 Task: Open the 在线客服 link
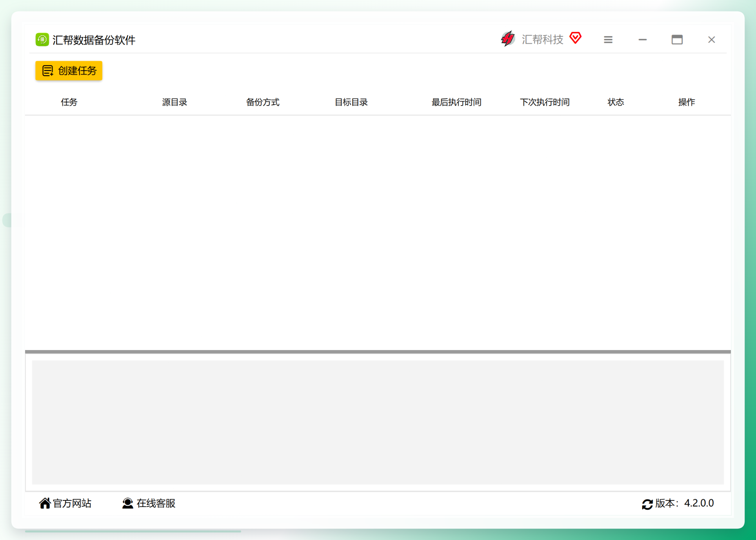coord(156,503)
